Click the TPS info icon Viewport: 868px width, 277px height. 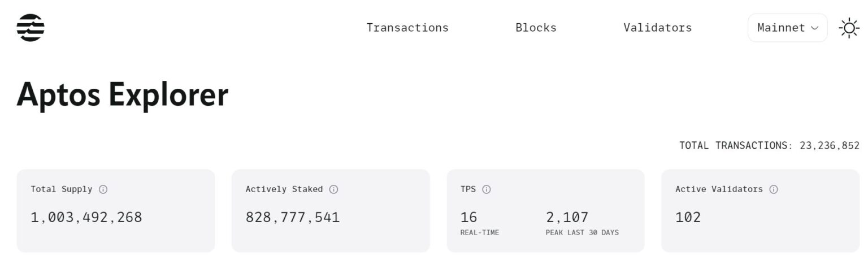click(x=486, y=189)
